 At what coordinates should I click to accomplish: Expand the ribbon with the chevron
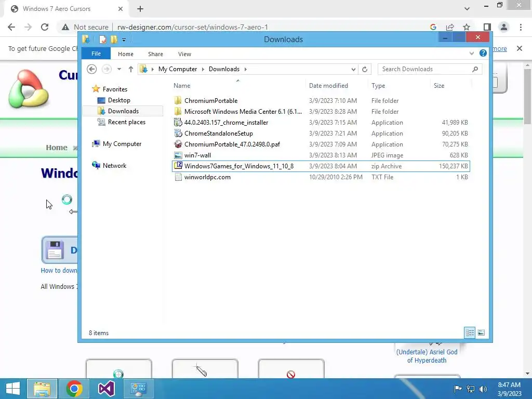tap(472, 54)
